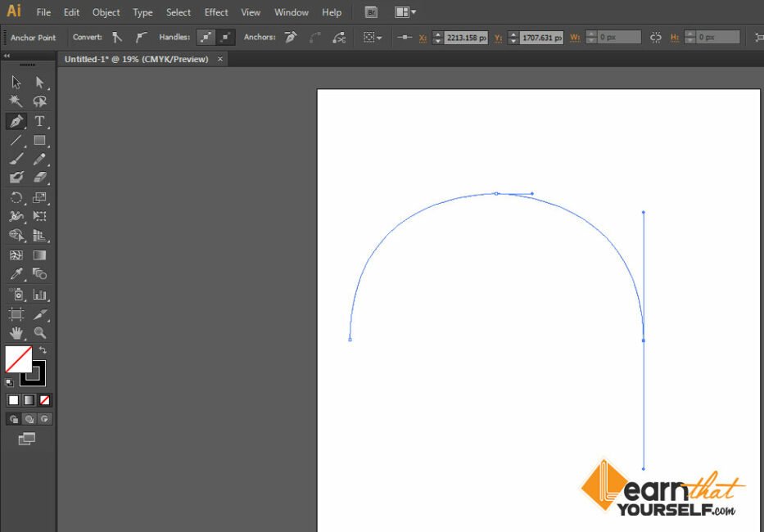Open the Object menu
764x532 pixels.
pyautogui.click(x=106, y=11)
